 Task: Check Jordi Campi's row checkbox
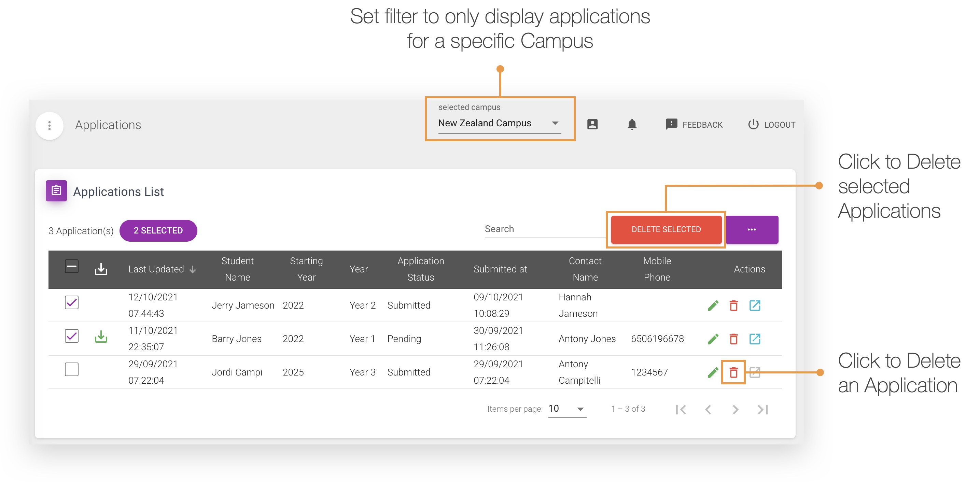pyautogui.click(x=71, y=369)
